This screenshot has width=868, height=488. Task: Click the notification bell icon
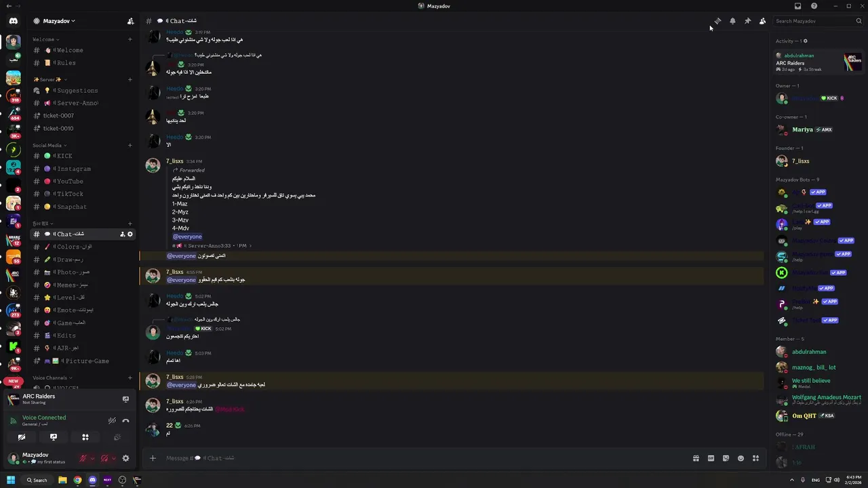coord(732,21)
